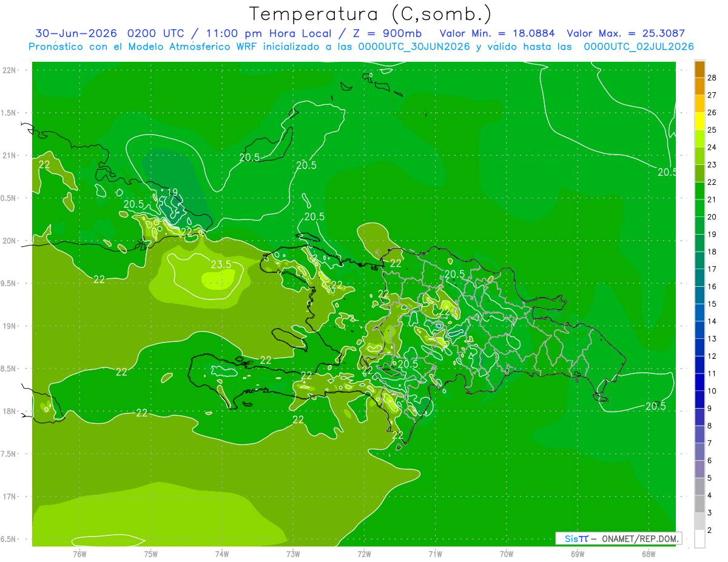This screenshot has height=562, width=728.
Task: Click the '76W' longitude axis label
Action: tap(79, 554)
